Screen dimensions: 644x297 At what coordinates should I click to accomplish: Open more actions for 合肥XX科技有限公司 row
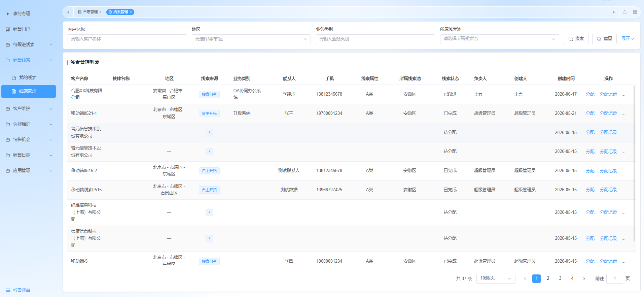click(623, 95)
